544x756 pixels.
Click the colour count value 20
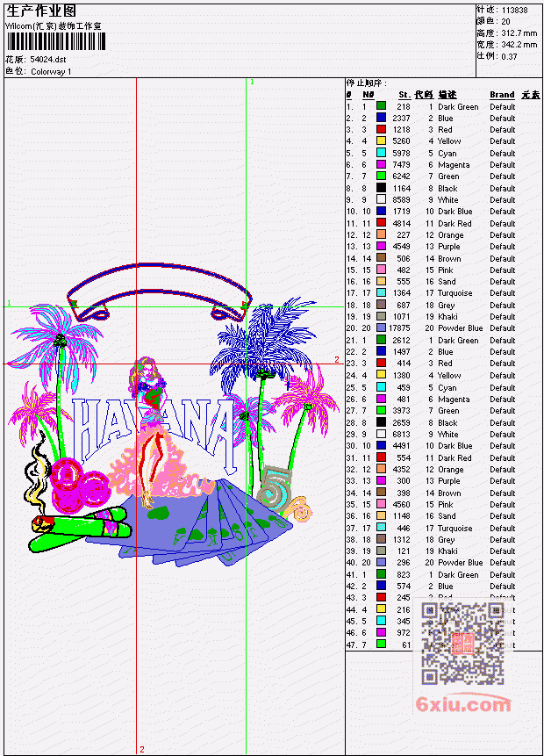pos(505,21)
